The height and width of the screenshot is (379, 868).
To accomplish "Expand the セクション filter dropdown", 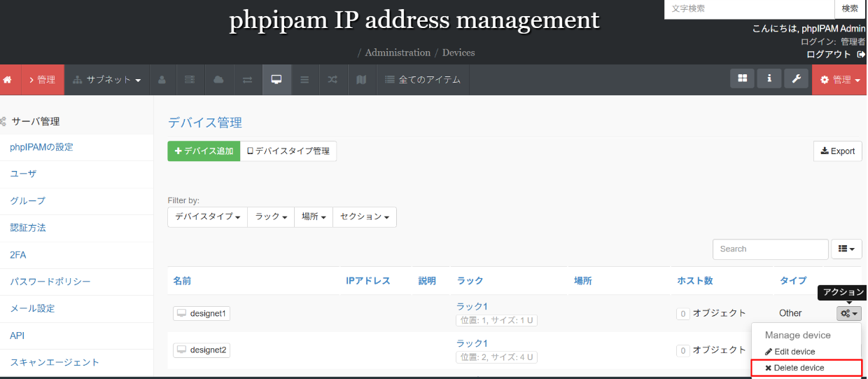I will coord(365,217).
